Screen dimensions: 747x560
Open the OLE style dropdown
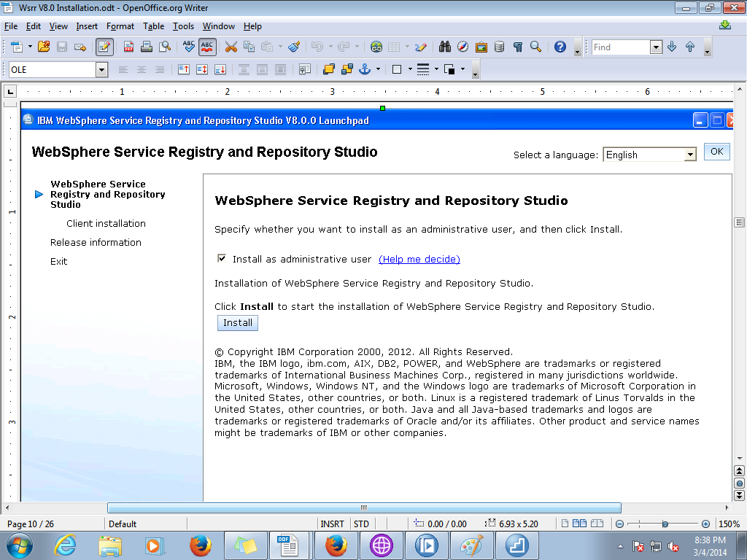point(101,70)
